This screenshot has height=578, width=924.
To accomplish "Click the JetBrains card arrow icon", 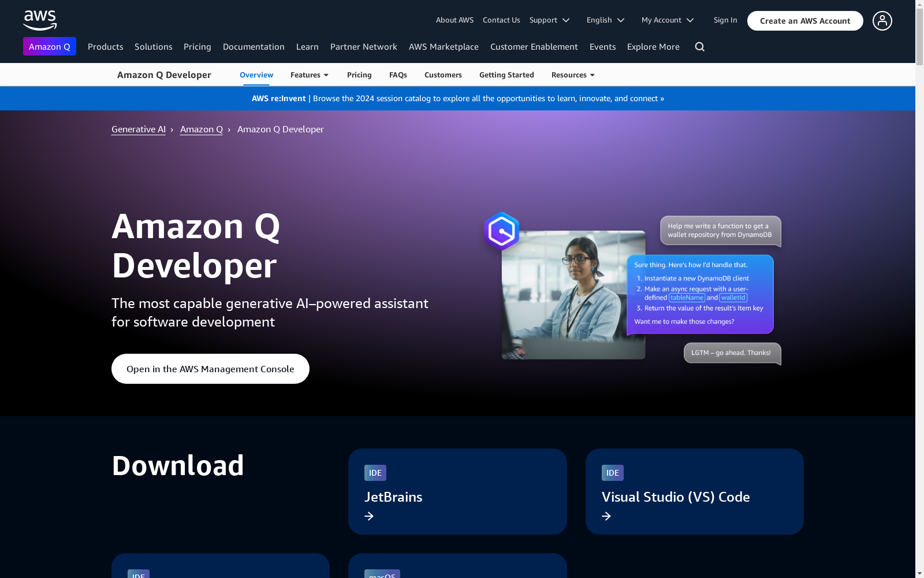I will point(369,516).
